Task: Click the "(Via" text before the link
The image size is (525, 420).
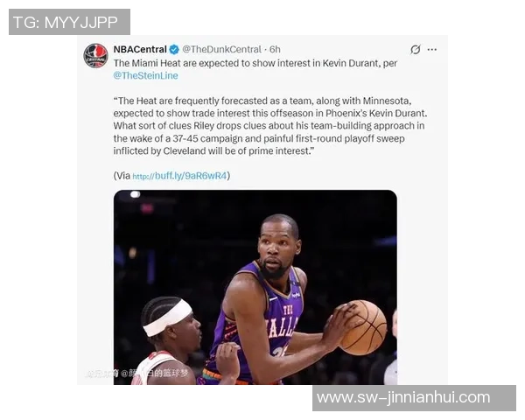Action: (x=122, y=176)
